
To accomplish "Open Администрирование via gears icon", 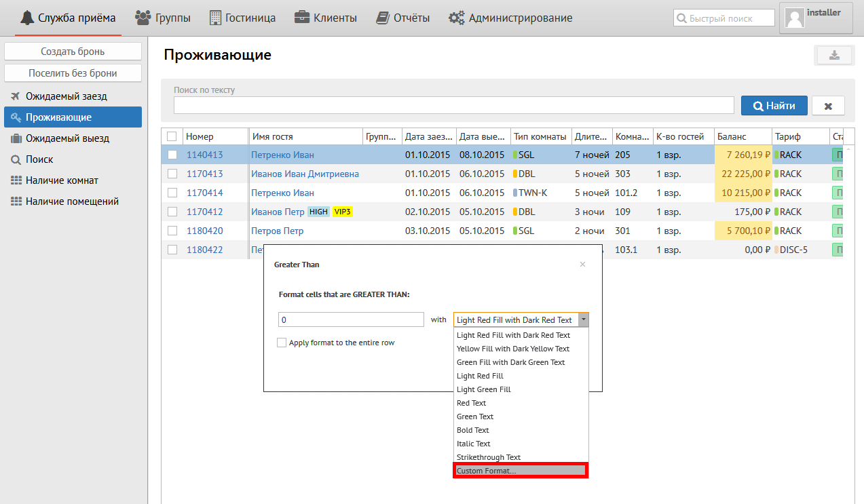I will point(456,18).
